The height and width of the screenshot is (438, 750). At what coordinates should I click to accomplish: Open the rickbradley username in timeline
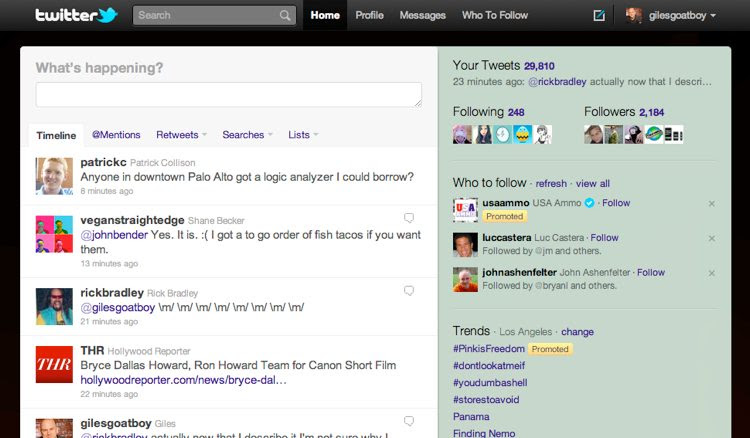point(112,293)
